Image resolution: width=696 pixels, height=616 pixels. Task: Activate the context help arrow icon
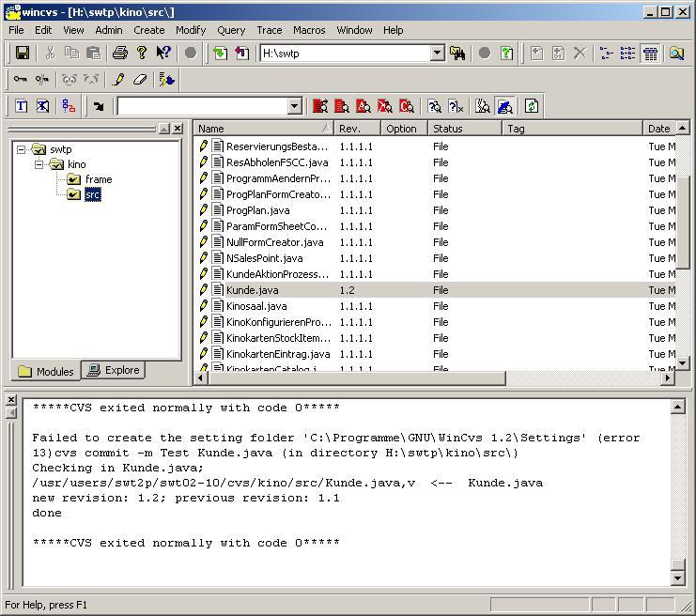coord(162,53)
